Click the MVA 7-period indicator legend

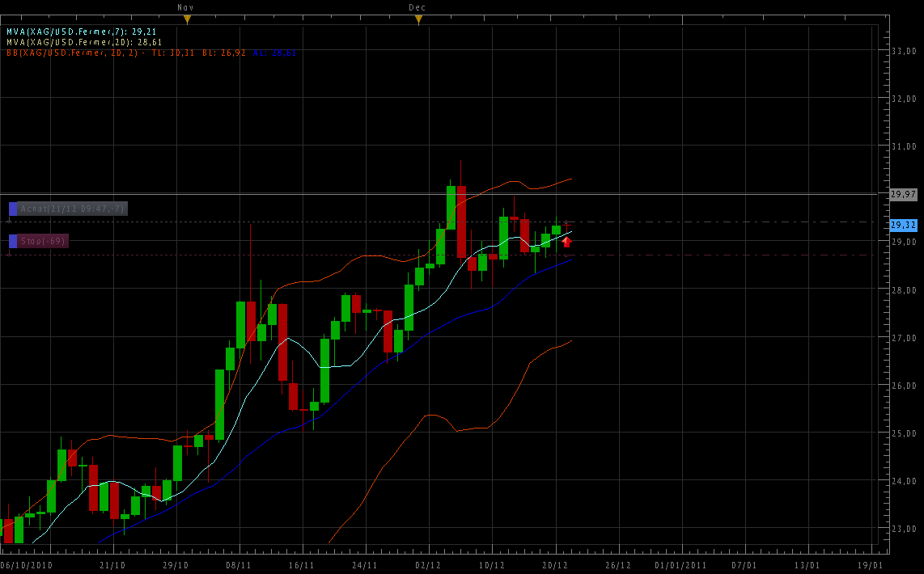pos(82,32)
